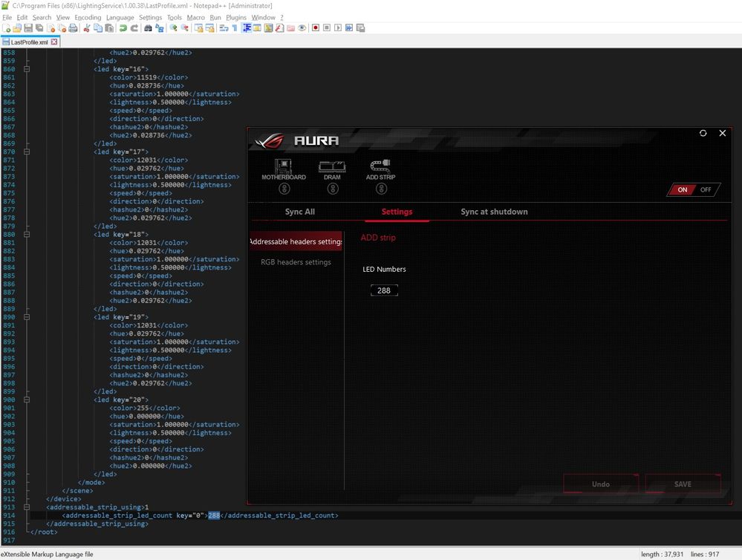Toggle the sync link under MOTHERBOARD

coord(284,189)
